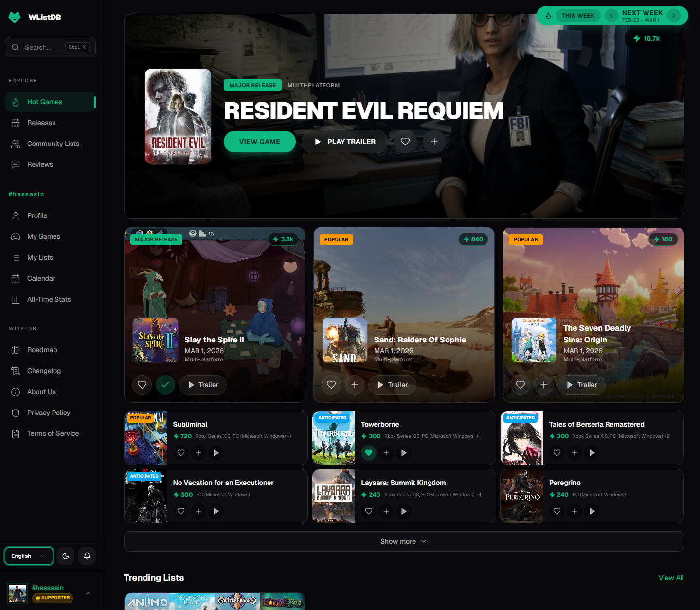Play The Seven Deadly Sins: Origin trailer
Viewport: 700px width, 610px height.
(x=582, y=385)
